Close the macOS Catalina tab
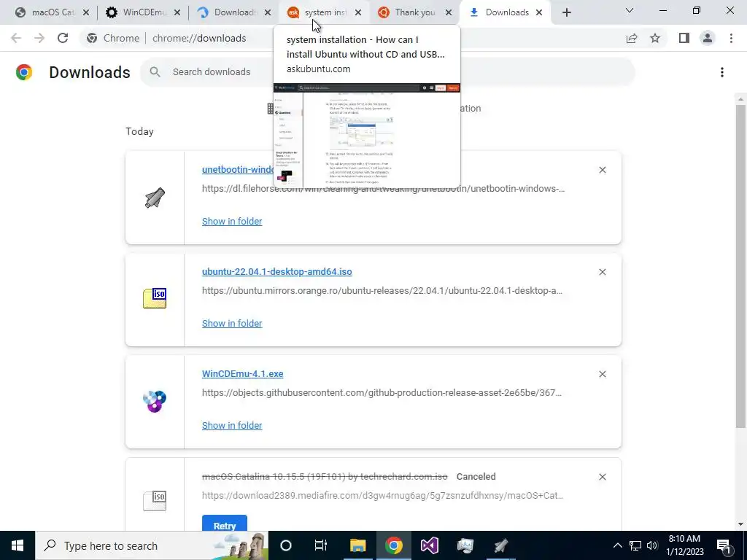Screen dimensions: 747x560 [86, 13]
